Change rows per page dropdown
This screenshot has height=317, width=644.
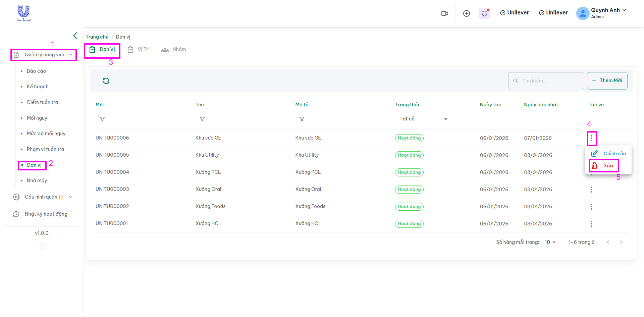pyautogui.click(x=550, y=242)
